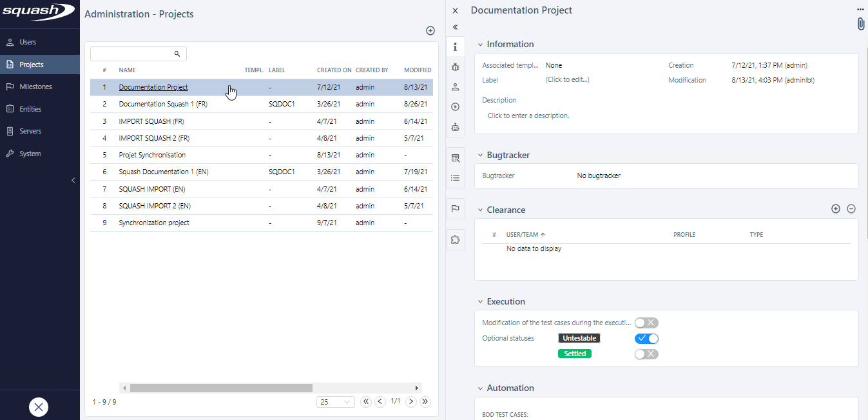Enable the Settled optional status toggle
The height and width of the screenshot is (420, 868).
tap(646, 354)
